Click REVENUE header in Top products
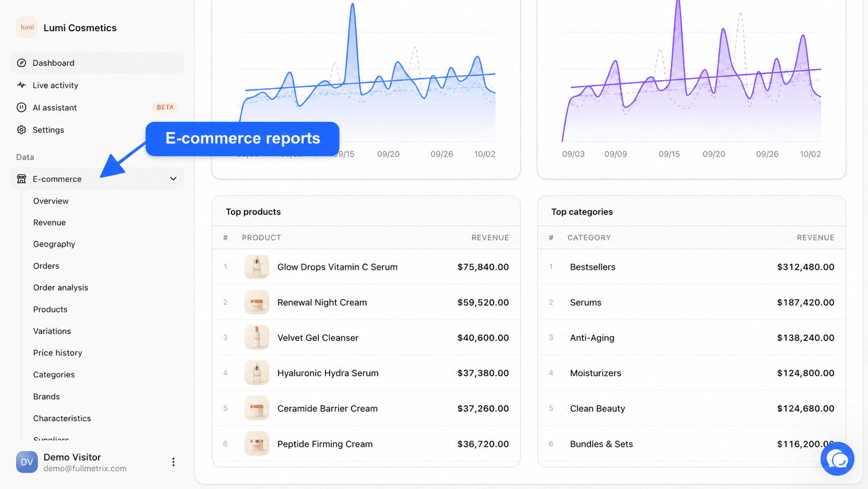This screenshot has height=489, width=868. (x=490, y=237)
